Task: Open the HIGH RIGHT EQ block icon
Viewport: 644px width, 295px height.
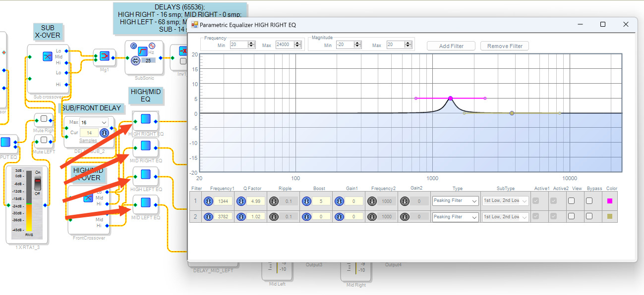Action: [x=145, y=119]
